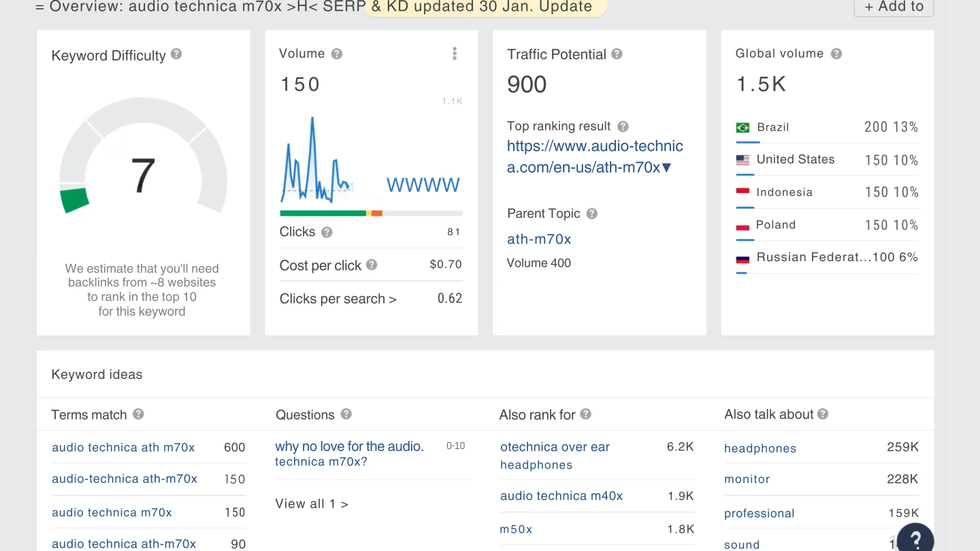Open the professional topic link

[x=759, y=514]
